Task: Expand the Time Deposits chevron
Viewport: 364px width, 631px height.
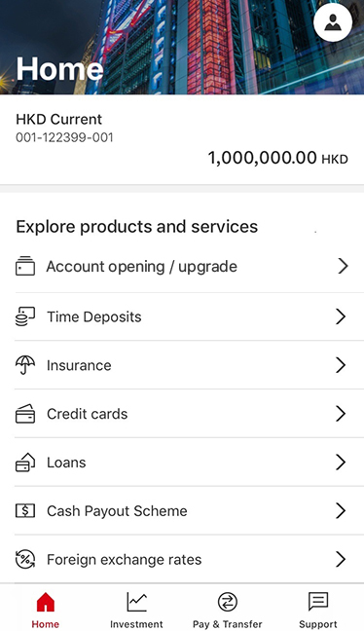Action: [x=341, y=316]
